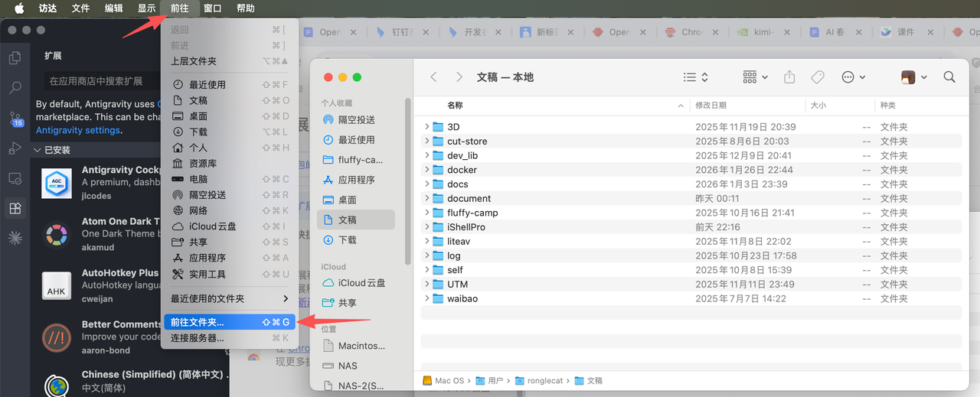Open the 窗口 menu in menu bar
The height and width of the screenshot is (397, 980).
click(x=213, y=8)
